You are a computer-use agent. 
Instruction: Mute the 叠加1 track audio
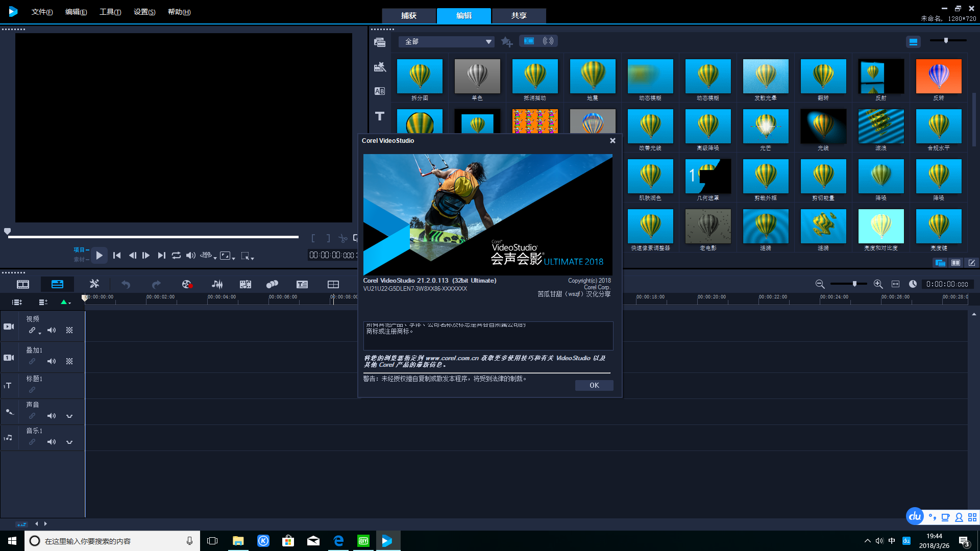(52, 361)
